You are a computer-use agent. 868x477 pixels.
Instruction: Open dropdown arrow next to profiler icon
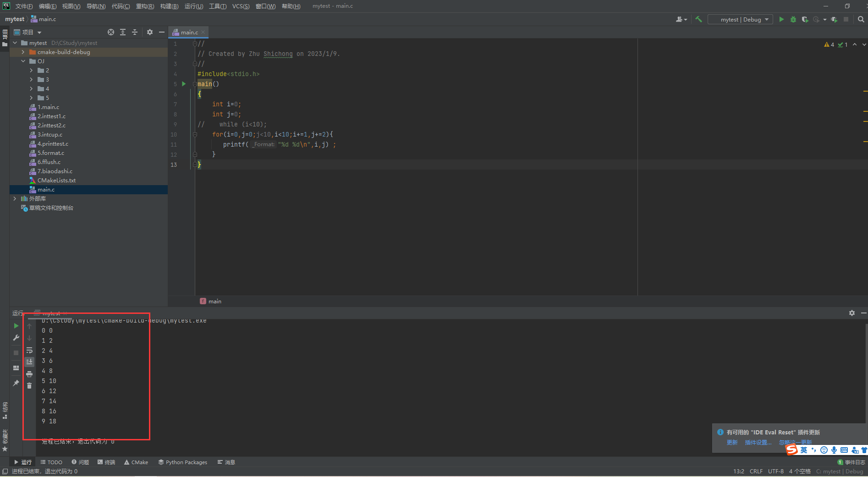coord(825,19)
